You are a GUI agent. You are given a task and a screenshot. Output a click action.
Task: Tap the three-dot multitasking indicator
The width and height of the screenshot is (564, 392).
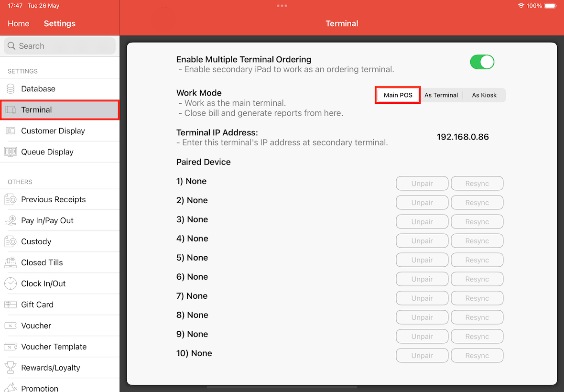[x=282, y=6]
